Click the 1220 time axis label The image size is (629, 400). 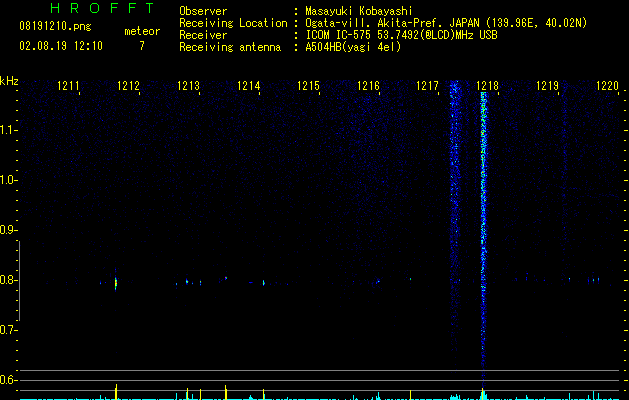point(607,85)
